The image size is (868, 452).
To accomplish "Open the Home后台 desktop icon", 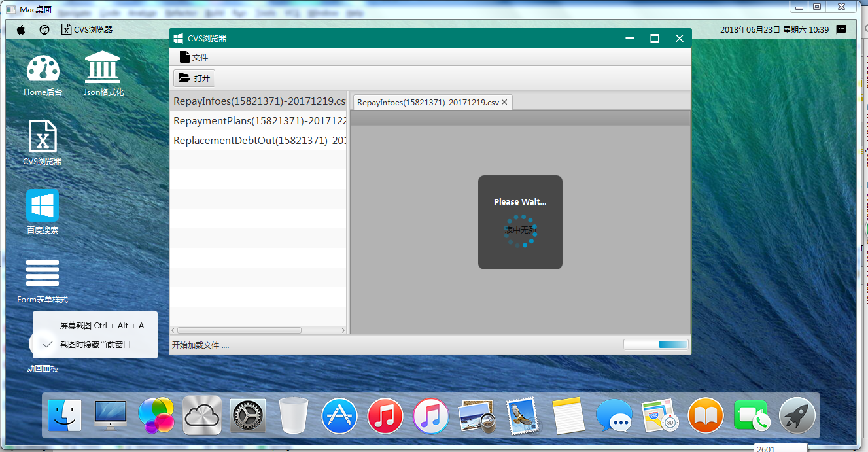I will (x=43, y=75).
